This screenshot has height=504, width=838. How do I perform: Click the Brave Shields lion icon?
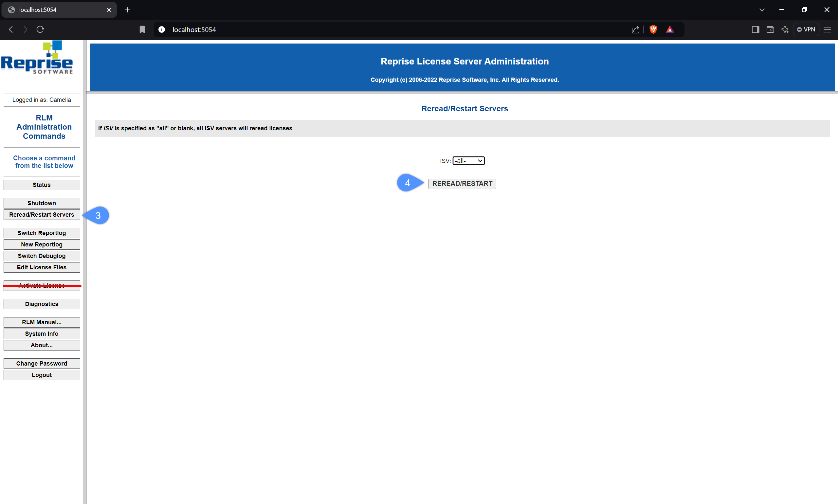click(653, 29)
